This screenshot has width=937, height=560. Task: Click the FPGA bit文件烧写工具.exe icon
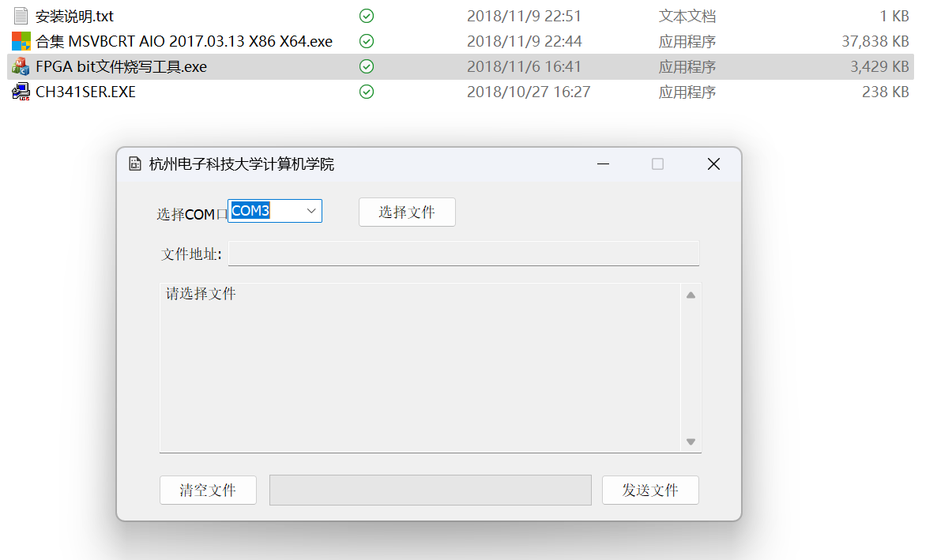[21, 66]
